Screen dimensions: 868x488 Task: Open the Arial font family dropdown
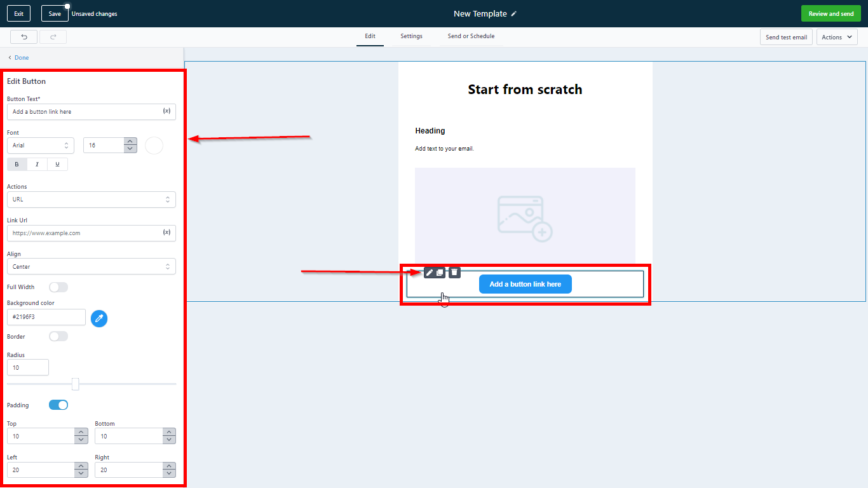pyautogui.click(x=41, y=146)
